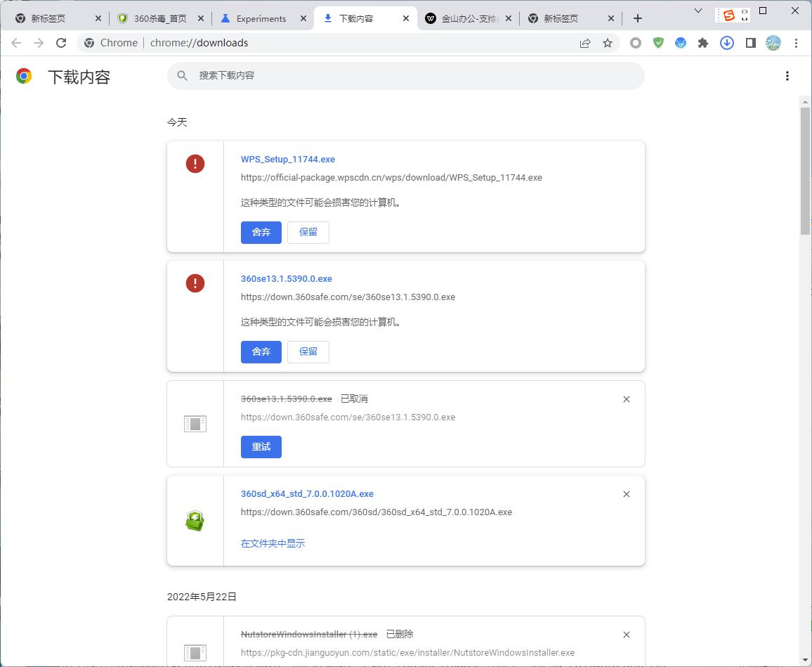The height and width of the screenshot is (667, 812).
Task: Remove cancelled 360se13 entry from list
Action: coord(627,399)
